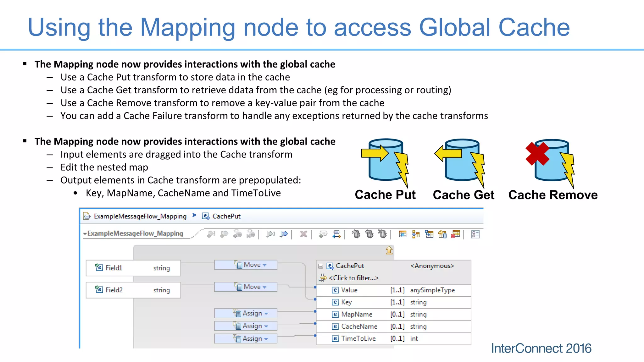Click the yellow diamond with table toolbar icon
Screen dimensions: 644x362
coord(416,234)
